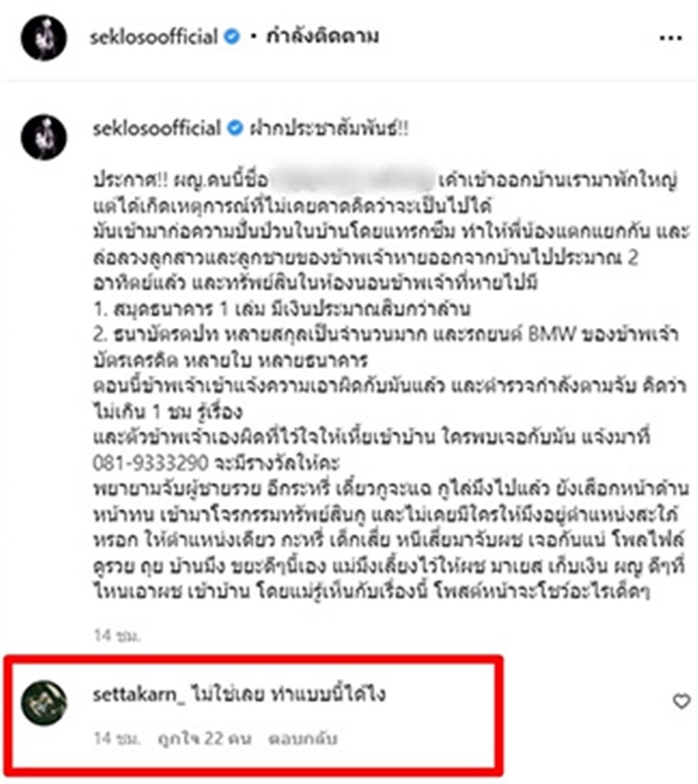Open seklosoofficial profile picture in the header

44,38
